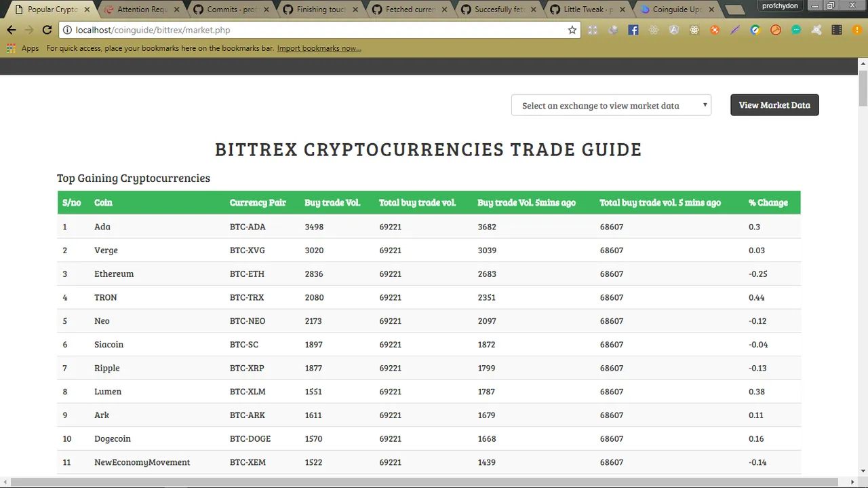Screen dimensions: 868x488
Task: Bookmark this page with the star icon
Action: [x=572, y=30]
